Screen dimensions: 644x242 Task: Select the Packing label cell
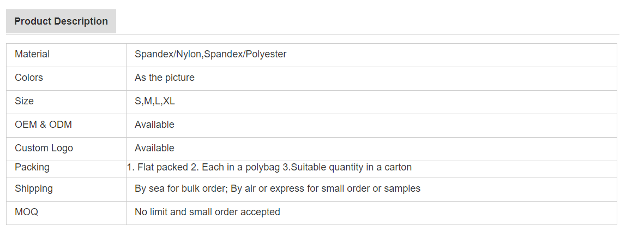click(x=32, y=167)
